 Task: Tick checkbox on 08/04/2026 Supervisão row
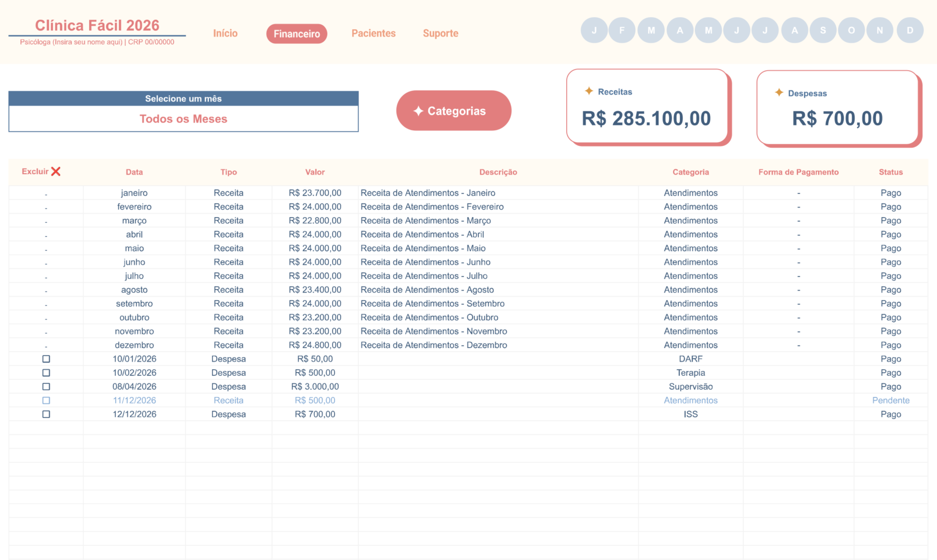coord(46,386)
